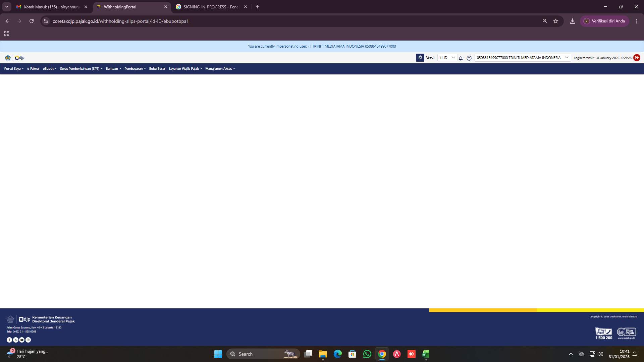Click the Surat Pemberitahuan (SPT) link
The image size is (644, 362).
click(80, 68)
